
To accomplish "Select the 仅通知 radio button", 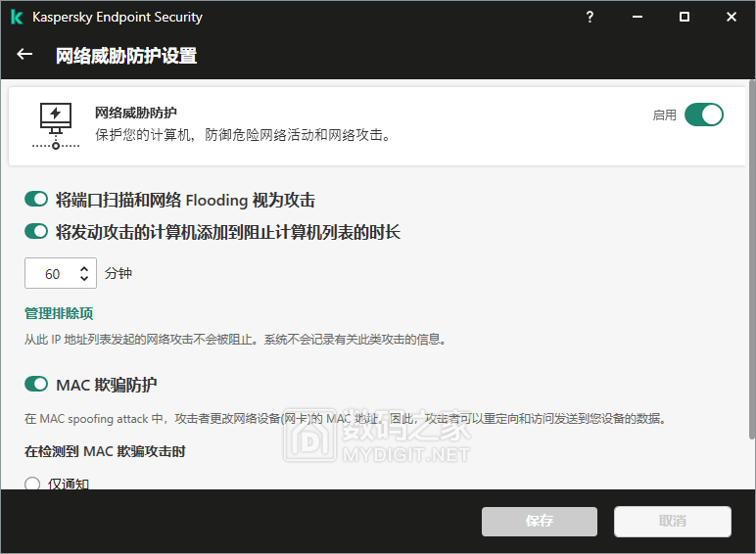I will click(32, 484).
